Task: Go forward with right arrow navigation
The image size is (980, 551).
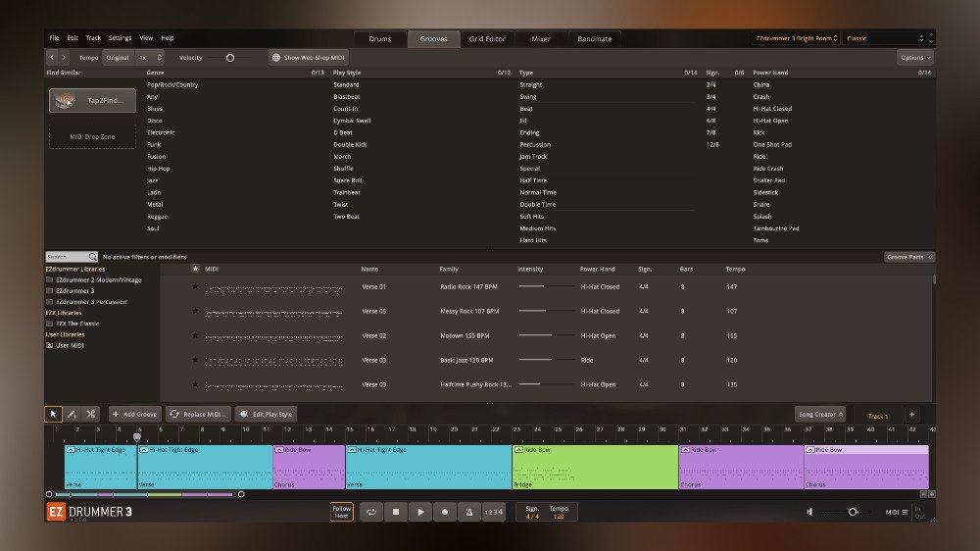Action: click(64, 58)
